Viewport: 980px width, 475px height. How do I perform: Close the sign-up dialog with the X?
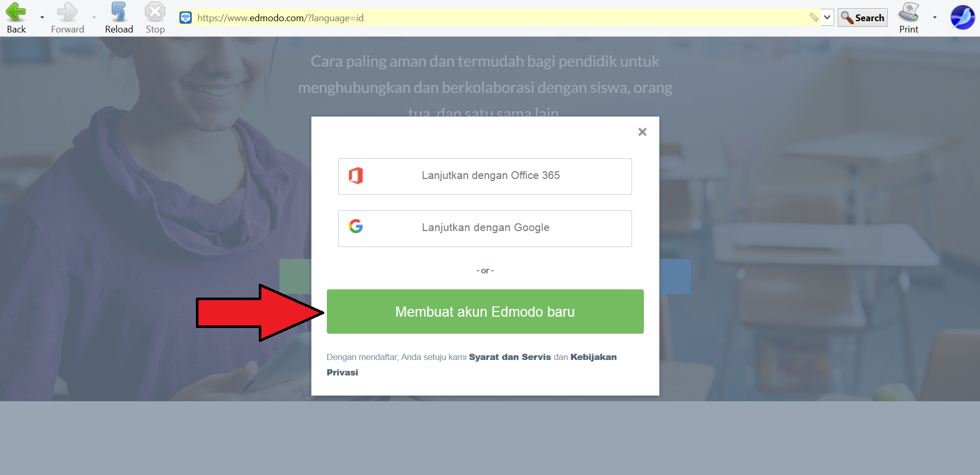(642, 132)
